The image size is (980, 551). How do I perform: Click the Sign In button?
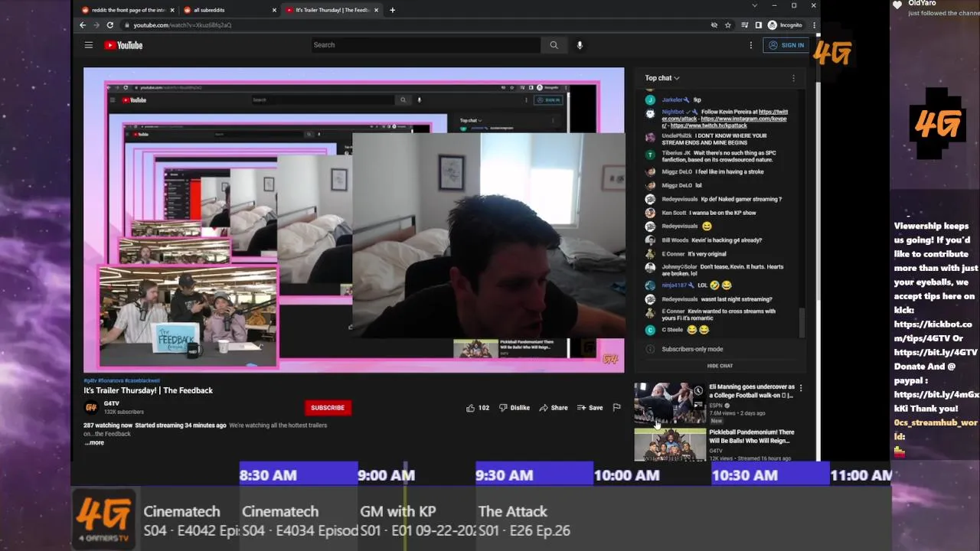coord(787,45)
